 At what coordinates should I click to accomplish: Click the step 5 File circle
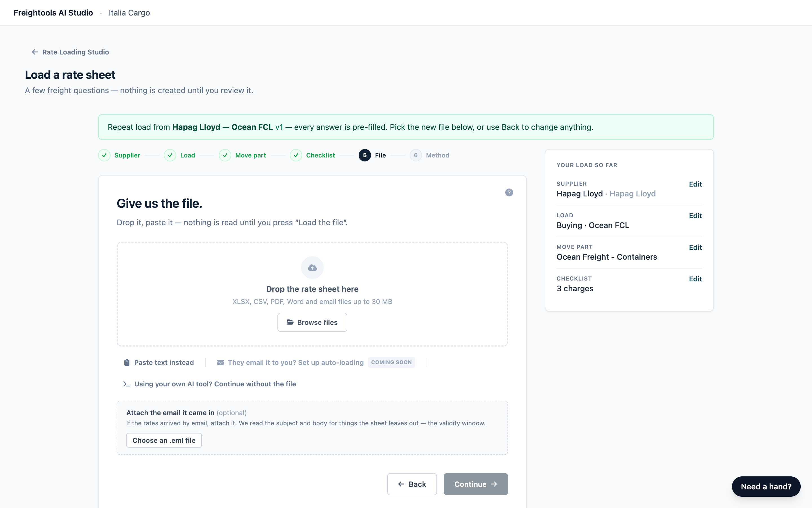click(365, 155)
